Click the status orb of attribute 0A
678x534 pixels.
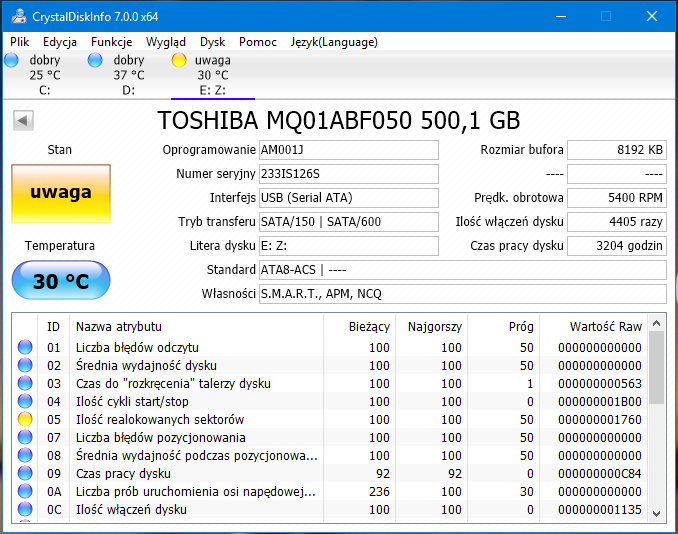[25, 492]
